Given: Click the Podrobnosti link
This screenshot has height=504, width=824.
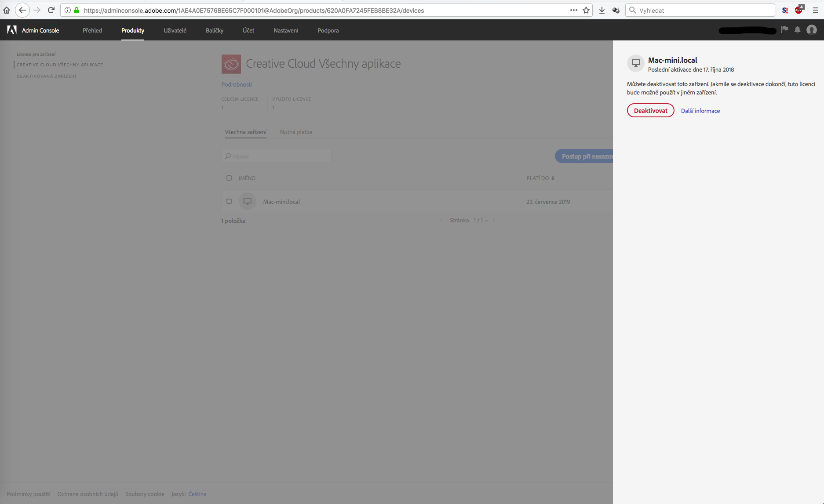Looking at the screenshot, I should (237, 84).
